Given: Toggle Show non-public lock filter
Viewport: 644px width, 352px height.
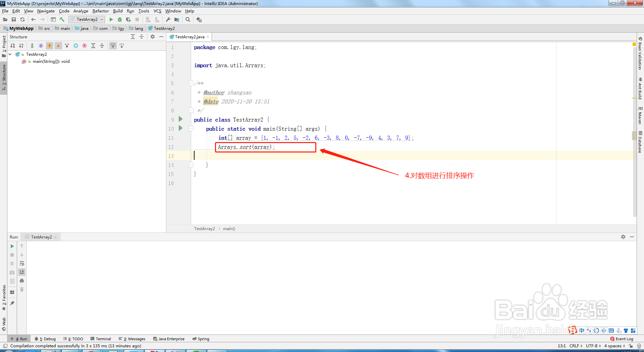Looking at the screenshot, I should pyautogui.click(x=58, y=46).
